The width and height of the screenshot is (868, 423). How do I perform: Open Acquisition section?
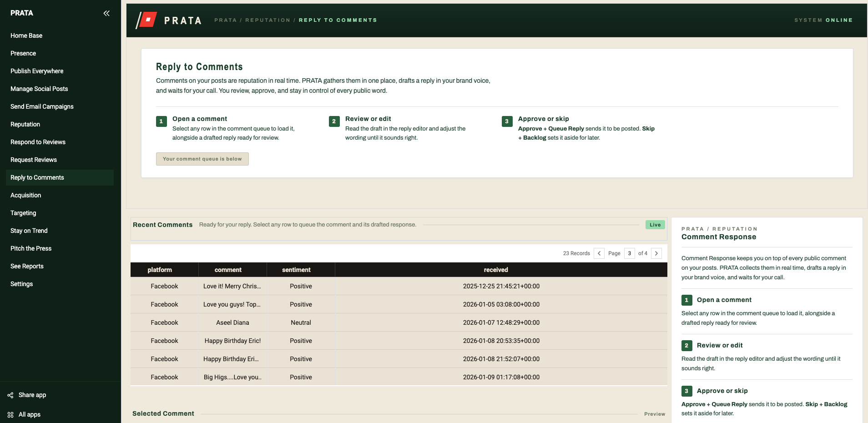click(60, 195)
